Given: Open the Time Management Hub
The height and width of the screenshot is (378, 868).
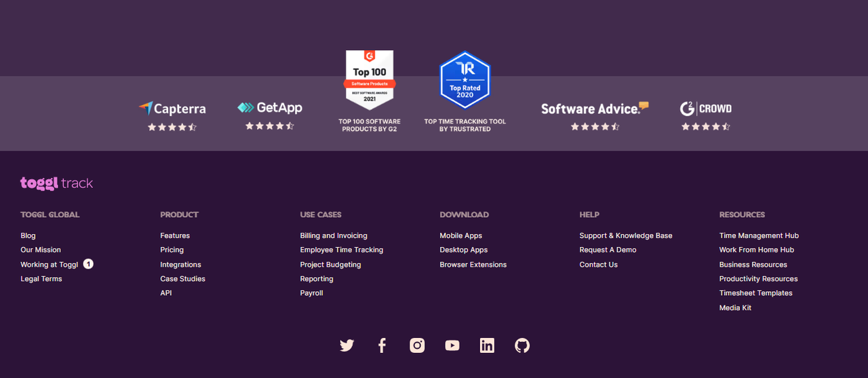Looking at the screenshot, I should pyautogui.click(x=759, y=235).
